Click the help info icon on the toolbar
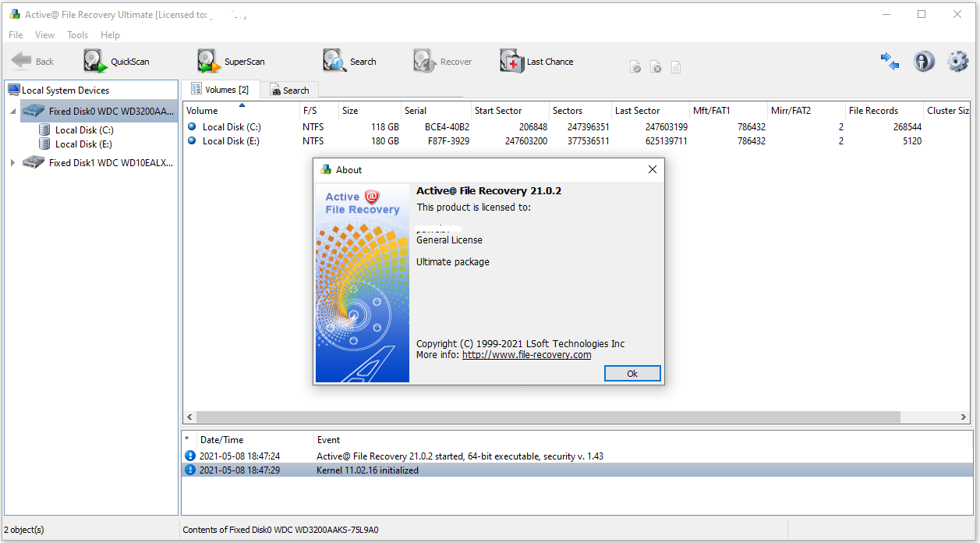 pos(924,61)
